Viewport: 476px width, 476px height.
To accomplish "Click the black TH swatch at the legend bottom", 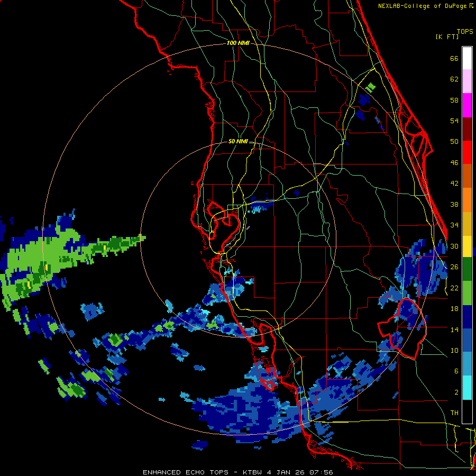I will 467,411.
